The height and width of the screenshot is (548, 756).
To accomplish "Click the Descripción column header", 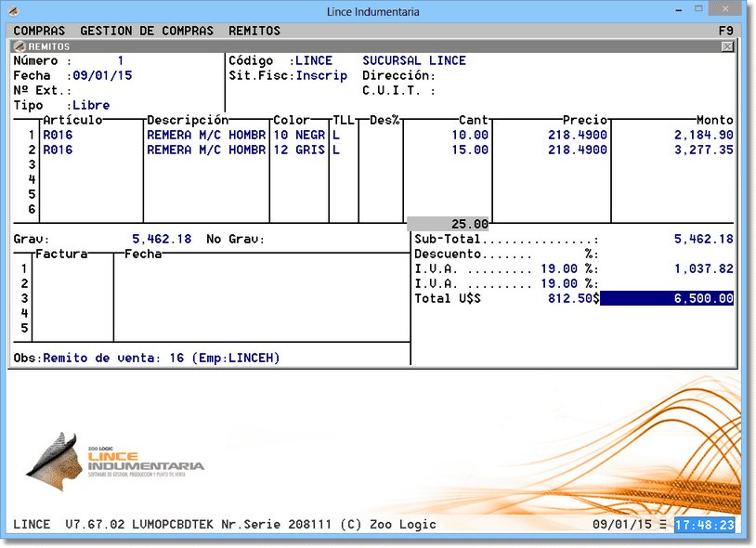I will click(188, 120).
